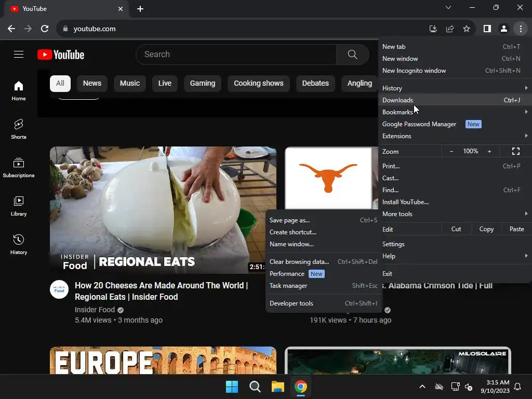Select the Cooking shows chip
Screen dimensions: 532x399
coord(259,84)
